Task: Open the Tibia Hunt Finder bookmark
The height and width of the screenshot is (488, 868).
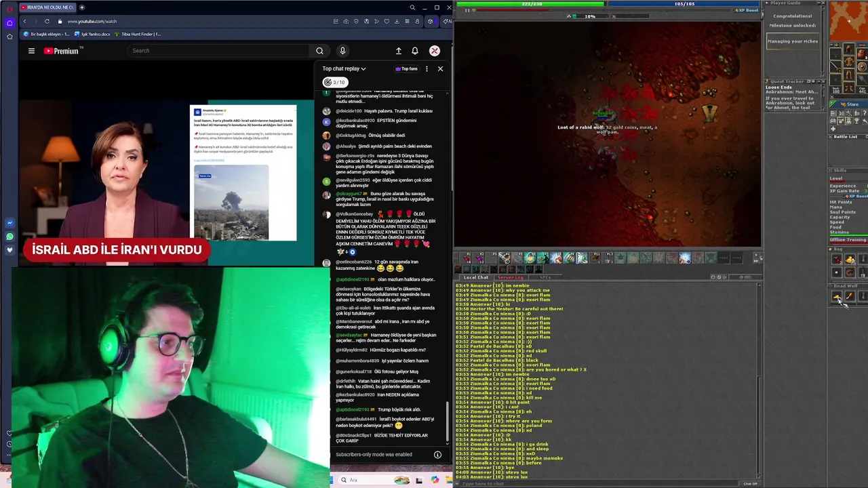Action: tap(138, 34)
